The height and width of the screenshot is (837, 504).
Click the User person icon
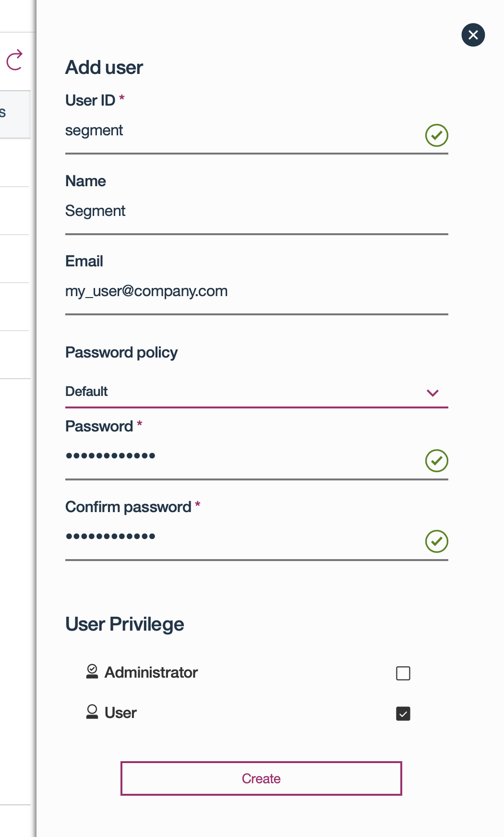point(92,712)
